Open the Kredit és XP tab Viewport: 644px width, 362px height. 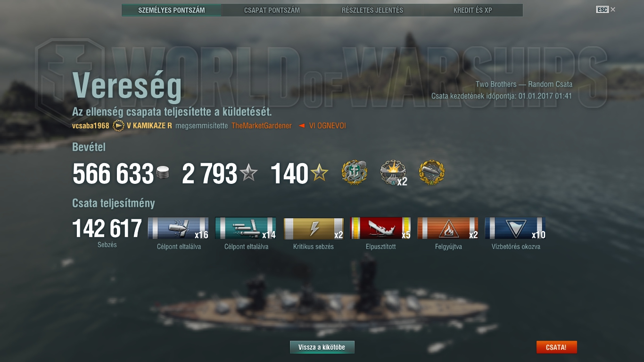click(473, 10)
